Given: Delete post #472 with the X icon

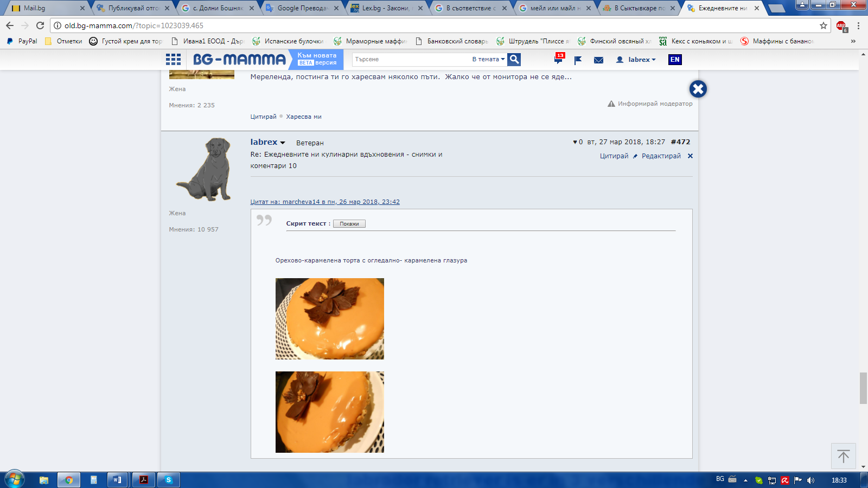Looking at the screenshot, I should click(x=690, y=156).
